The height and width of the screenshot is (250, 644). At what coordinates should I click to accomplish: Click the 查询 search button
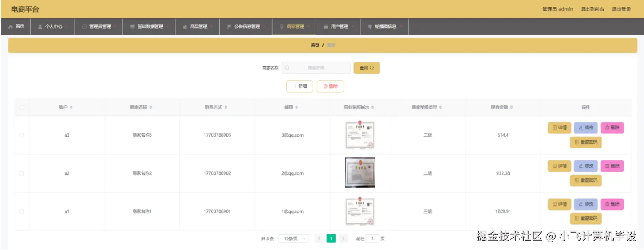367,68
